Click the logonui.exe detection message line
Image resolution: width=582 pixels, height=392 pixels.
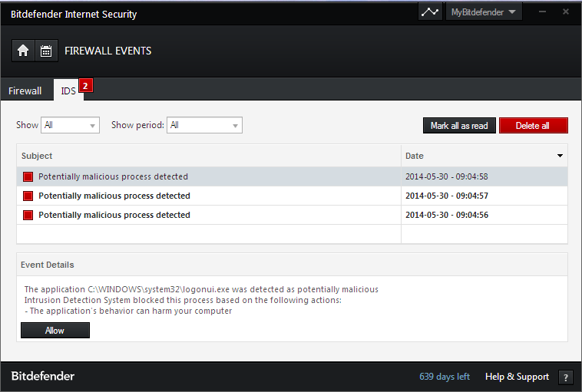tap(201, 289)
